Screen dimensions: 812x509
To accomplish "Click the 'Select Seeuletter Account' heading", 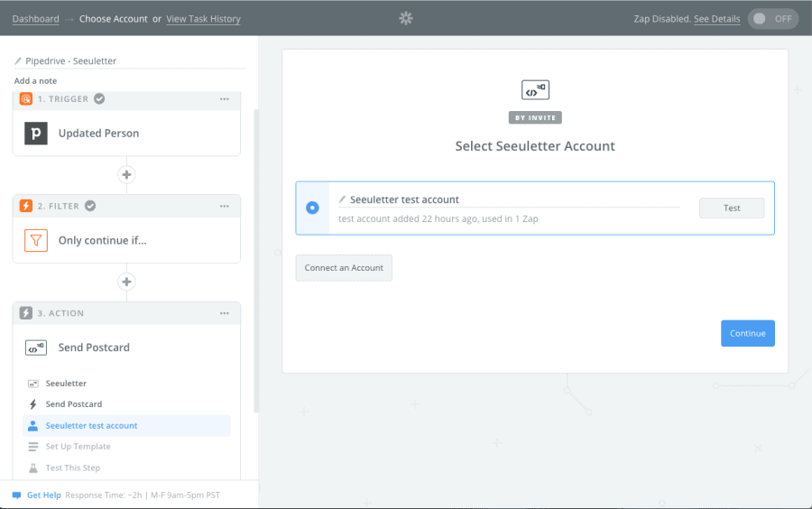I will 535,146.
